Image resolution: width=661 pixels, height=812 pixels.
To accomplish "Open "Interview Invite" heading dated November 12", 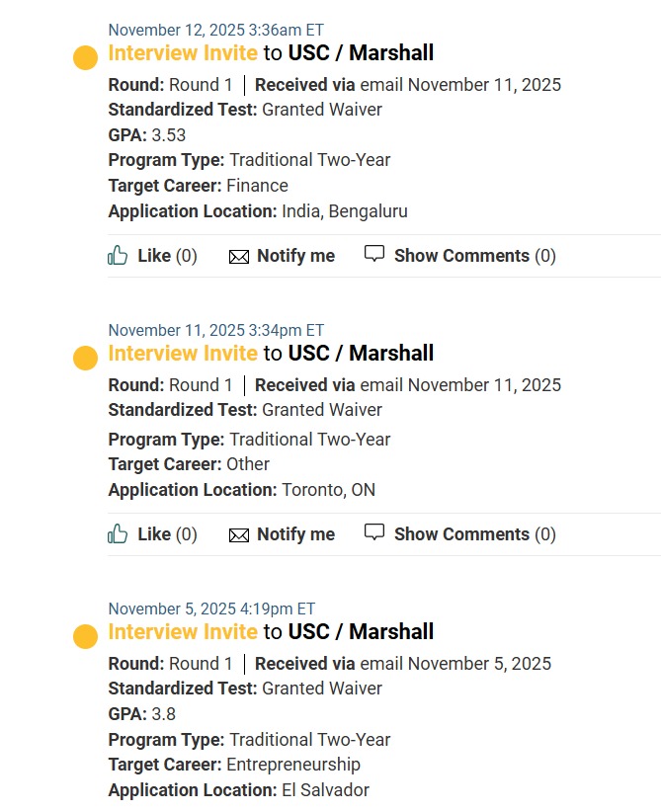I will click(183, 52).
